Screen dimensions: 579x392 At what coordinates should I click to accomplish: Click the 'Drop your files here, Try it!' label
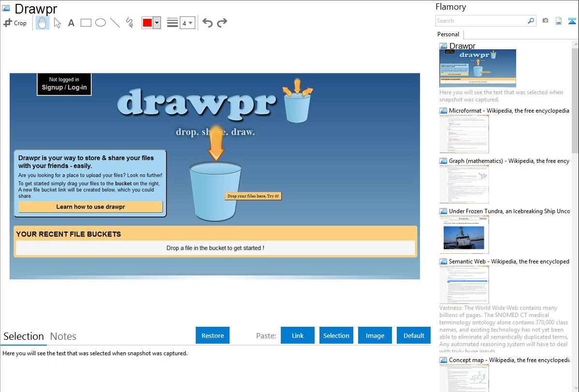click(x=253, y=196)
